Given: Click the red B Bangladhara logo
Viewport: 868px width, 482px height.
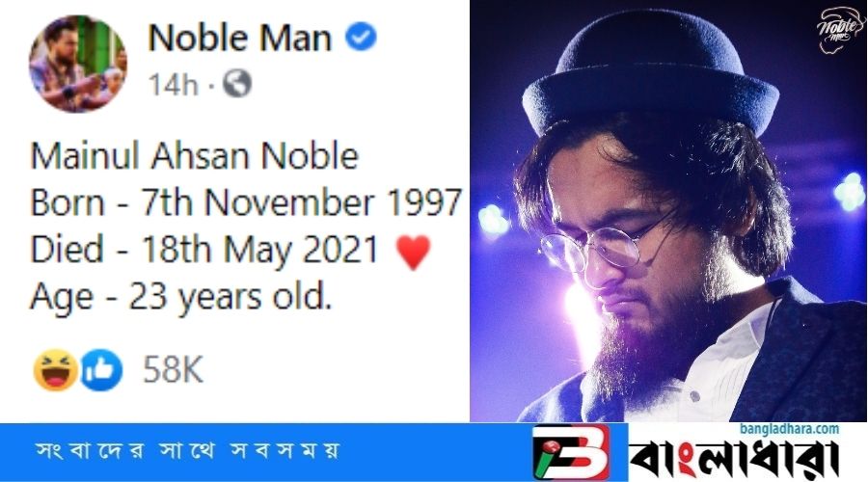Looking at the screenshot, I should [572, 452].
